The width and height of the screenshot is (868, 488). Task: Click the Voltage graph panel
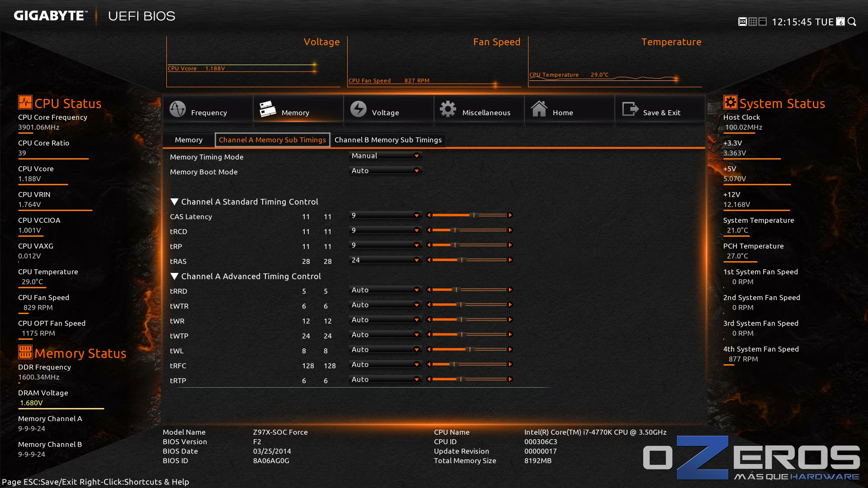tap(253, 62)
